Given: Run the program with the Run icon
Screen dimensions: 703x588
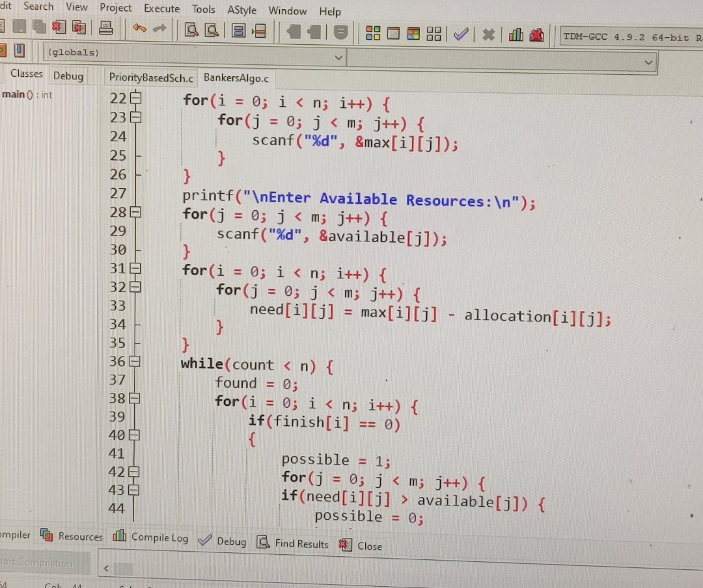Looking at the screenshot, I should coord(393,33).
